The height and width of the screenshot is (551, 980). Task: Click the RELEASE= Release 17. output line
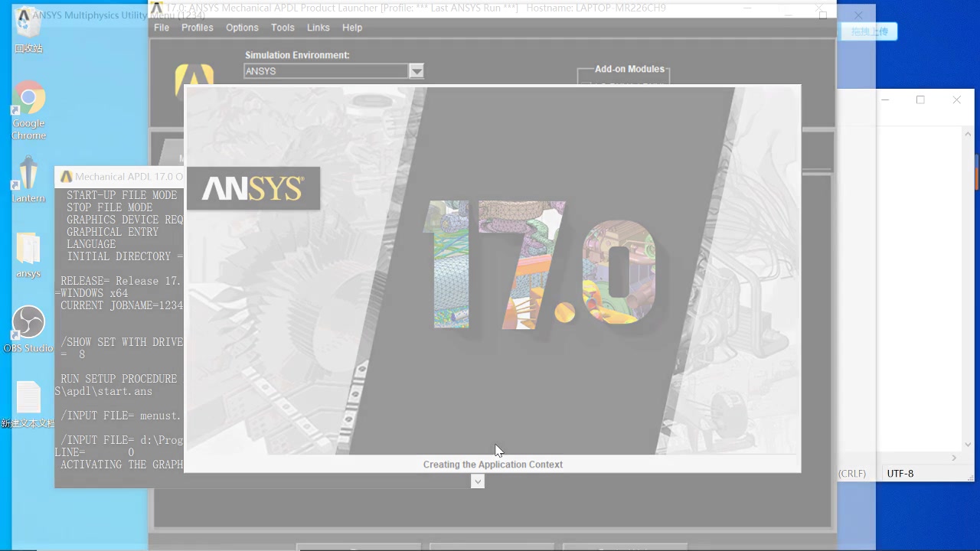click(121, 281)
